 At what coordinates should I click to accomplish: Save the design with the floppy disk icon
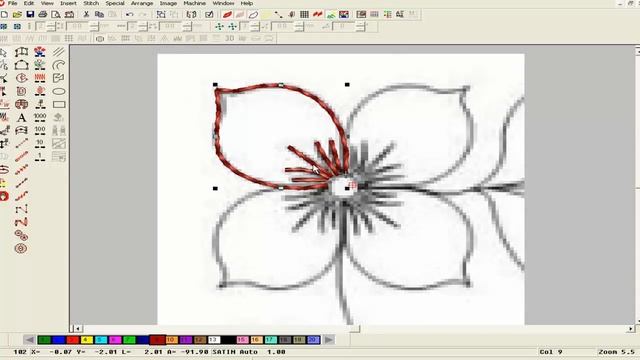pos(30,15)
